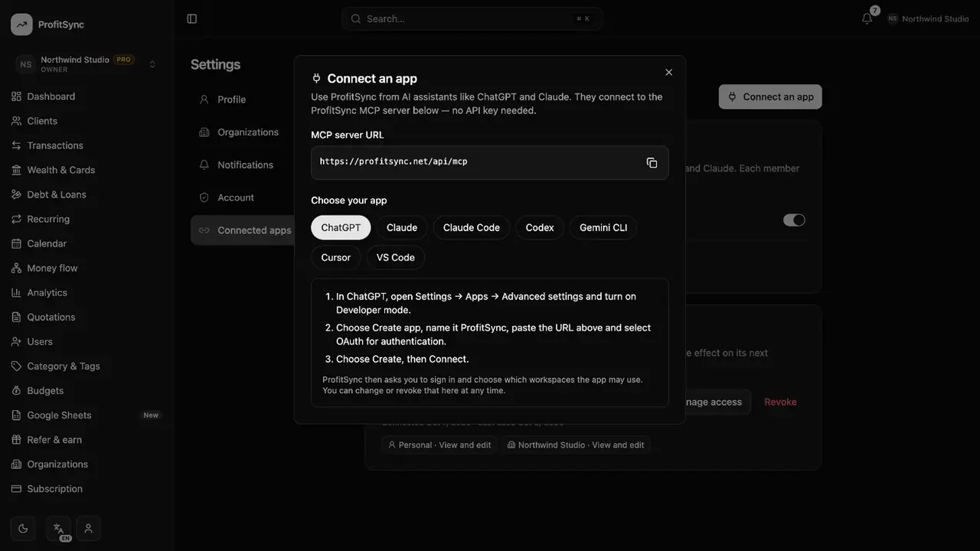Click the Connect an app button
The width and height of the screenshot is (980, 551).
pyautogui.click(x=770, y=96)
